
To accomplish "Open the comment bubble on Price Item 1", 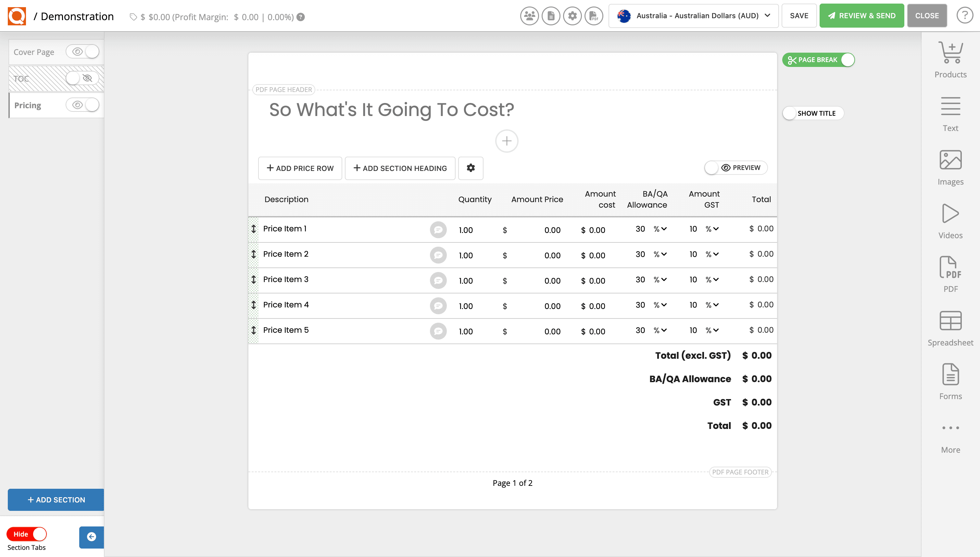I will tap(438, 230).
